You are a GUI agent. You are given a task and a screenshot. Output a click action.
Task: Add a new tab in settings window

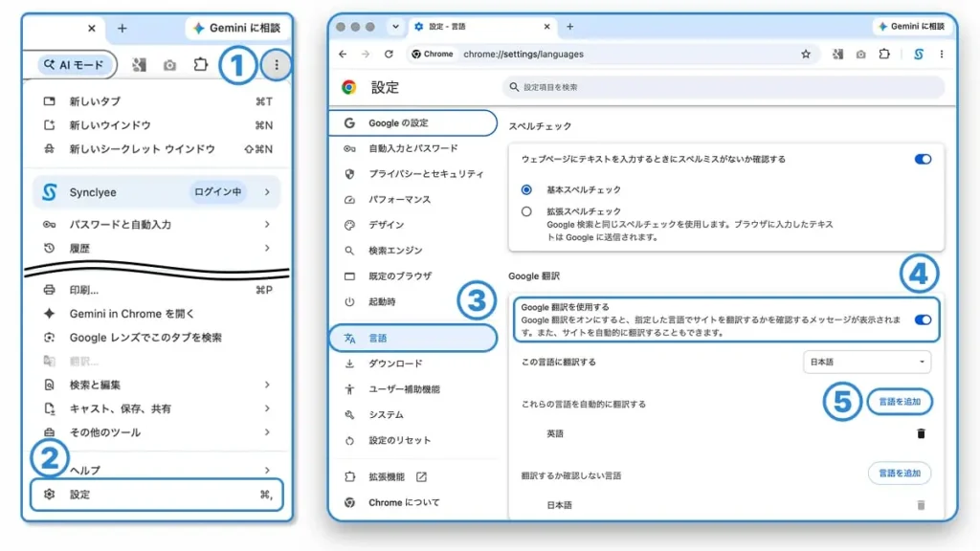tap(570, 27)
